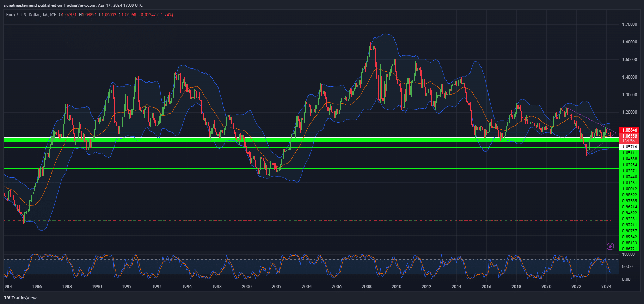Viewport: 644px width, 304px height.
Task: Click the green 0.96214 level label
Action: pos(630,207)
